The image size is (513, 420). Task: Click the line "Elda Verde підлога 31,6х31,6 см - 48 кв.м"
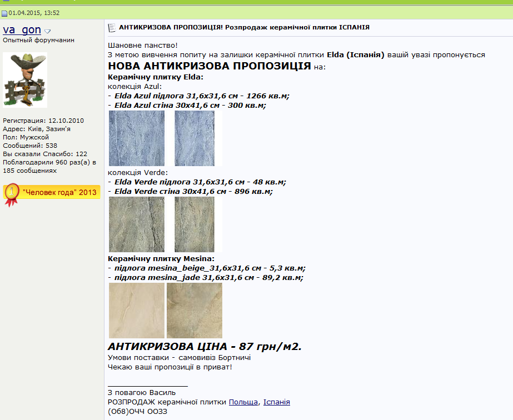[x=200, y=182]
